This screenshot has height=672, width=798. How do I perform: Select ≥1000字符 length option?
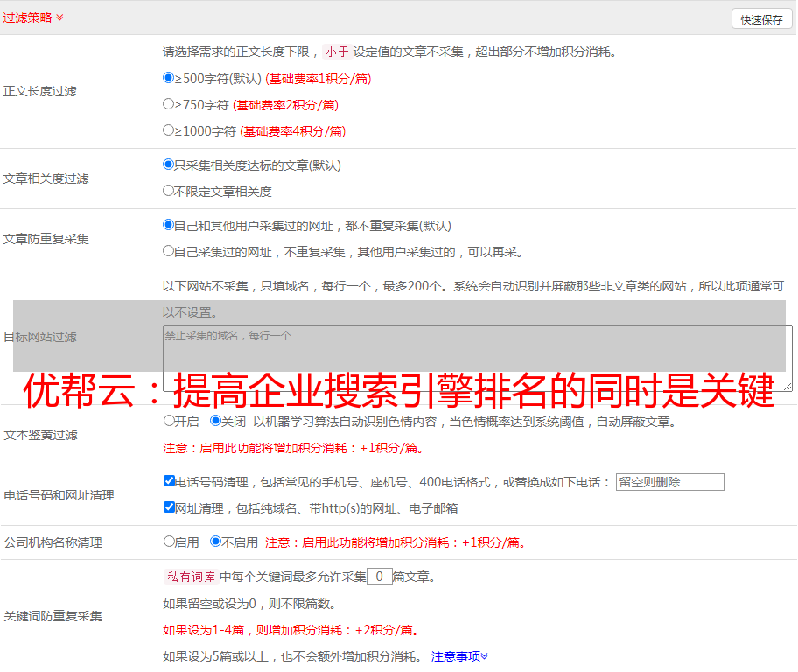click(x=169, y=130)
